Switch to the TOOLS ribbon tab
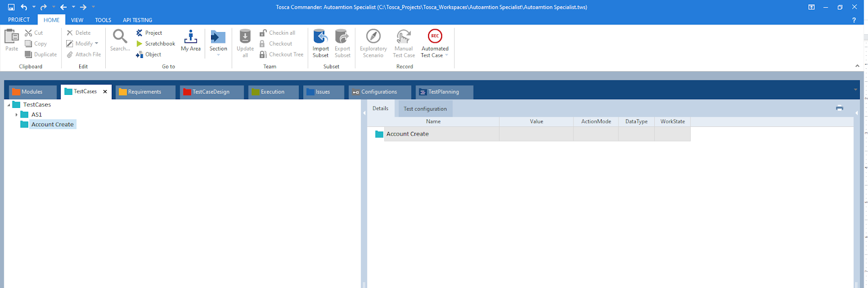The width and height of the screenshot is (868, 288). point(103,20)
